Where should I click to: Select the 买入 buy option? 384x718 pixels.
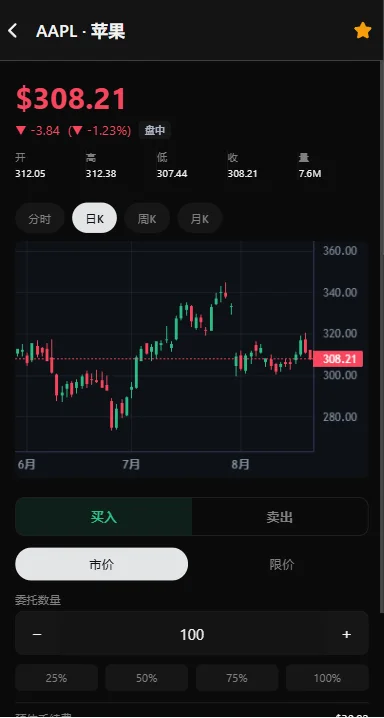tap(104, 517)
